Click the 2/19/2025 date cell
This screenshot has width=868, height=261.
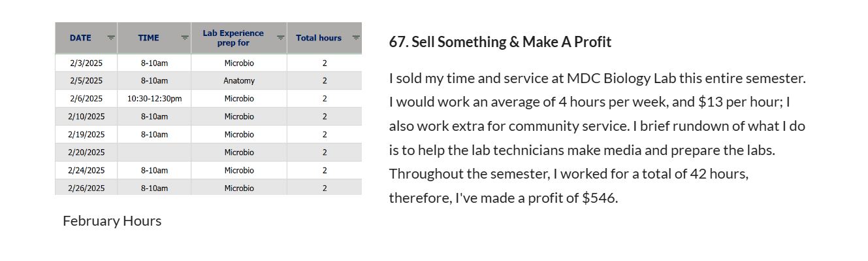(x=86, y=134)
